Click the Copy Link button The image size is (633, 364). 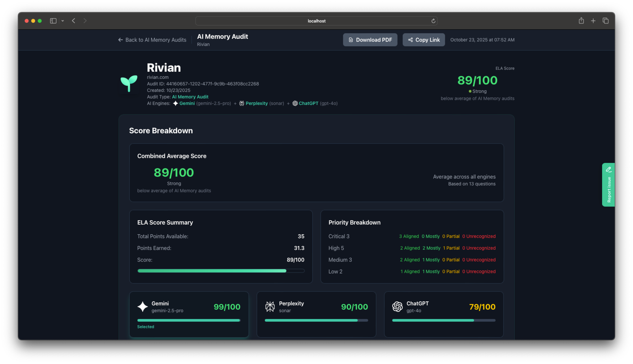click(424, 40)
